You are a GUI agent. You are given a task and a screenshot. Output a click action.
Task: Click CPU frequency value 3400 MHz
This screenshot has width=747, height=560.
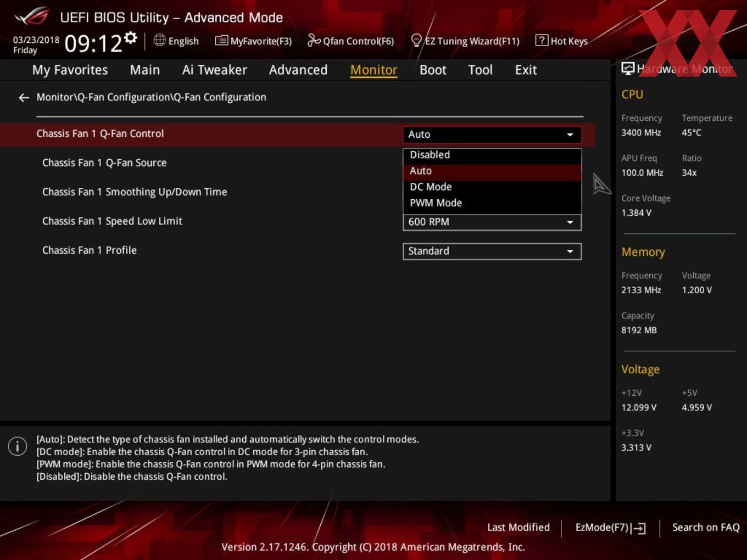[641, 132]
